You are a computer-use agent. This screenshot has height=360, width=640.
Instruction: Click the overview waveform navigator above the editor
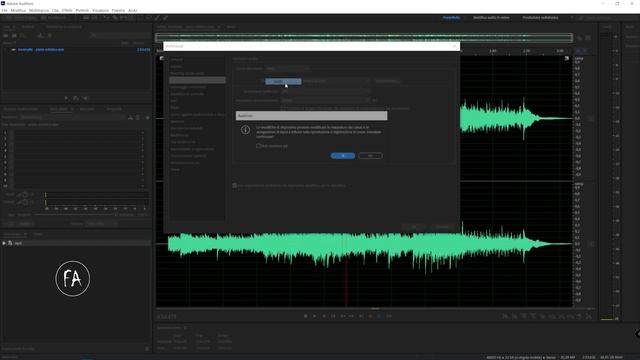pyautogui.click(x=364, y=38)
